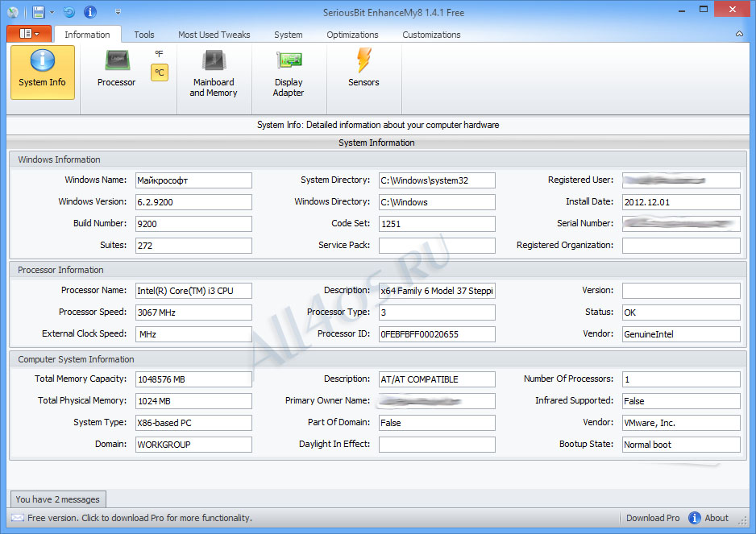Viewport: 756px width, 534px height.
Task: Click the System Info ribbon button
Action: pyautogui.click(x=43, y=72)
